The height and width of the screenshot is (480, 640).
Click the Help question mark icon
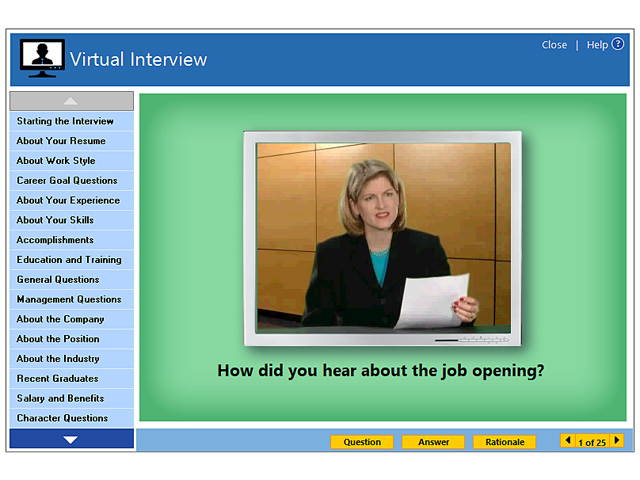point(617,44)
